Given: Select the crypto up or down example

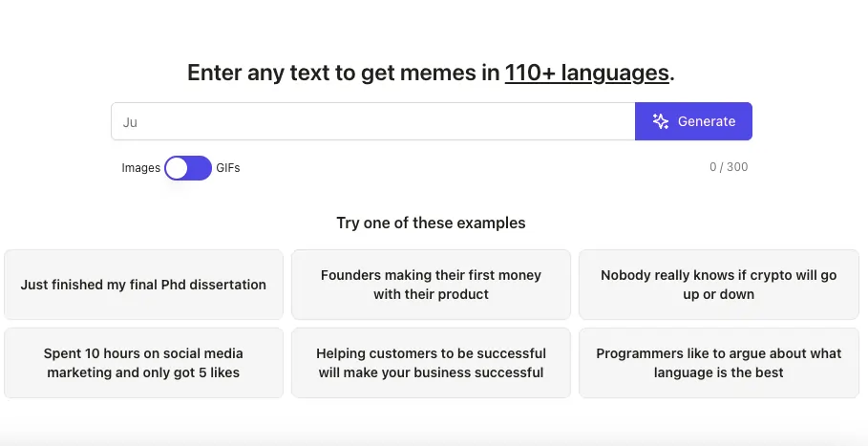Looking at the screenshot, I should [718, 285].
